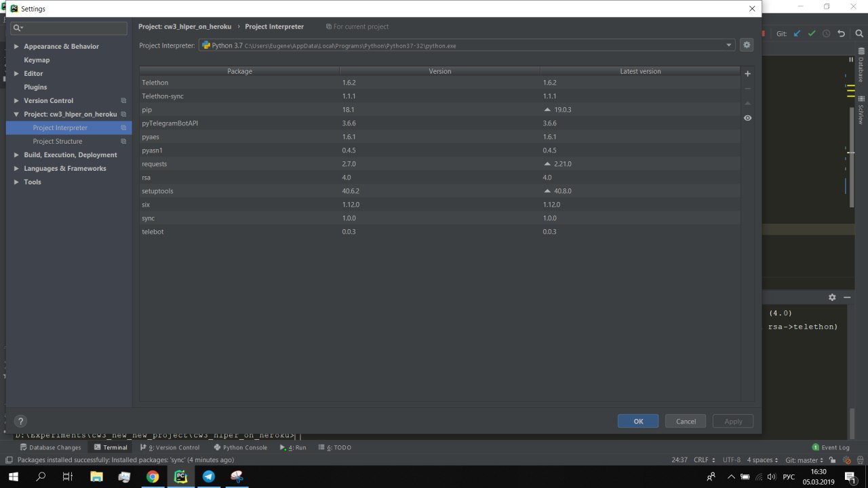The image size is (868, 488).
Task: Open Windows Start menu
Action: pyautogui.click(x=14, y=476)
